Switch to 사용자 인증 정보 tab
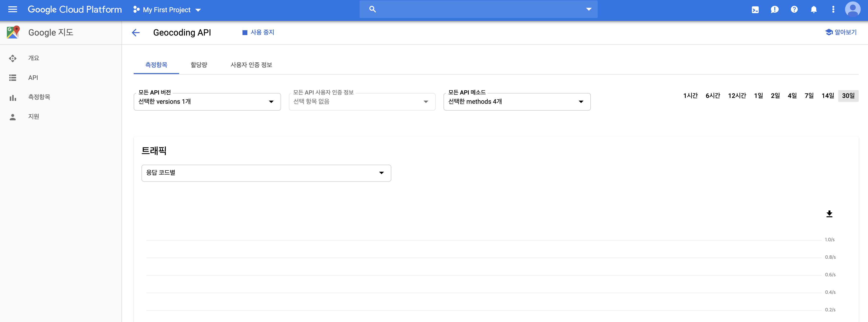The image size is (868, 322). 251,65
